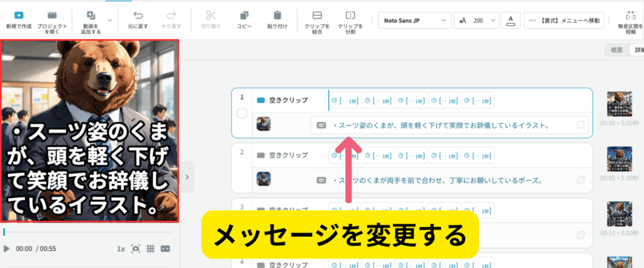644x268 pixels.
Task: Click the magic icon at clip 2 caption end
Action: click(x=580, y=180)
